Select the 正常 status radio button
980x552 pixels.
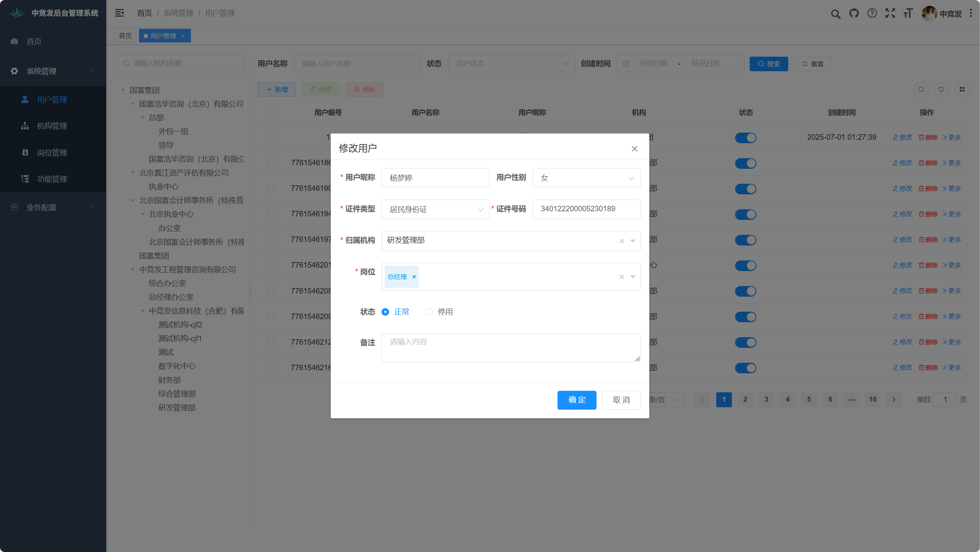pos(385,312)
